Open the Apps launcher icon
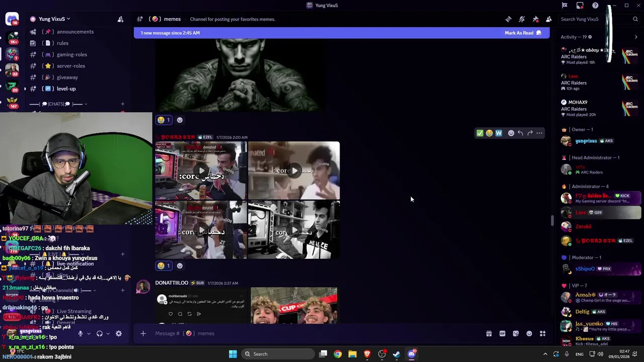 click(x=543, y=333)
